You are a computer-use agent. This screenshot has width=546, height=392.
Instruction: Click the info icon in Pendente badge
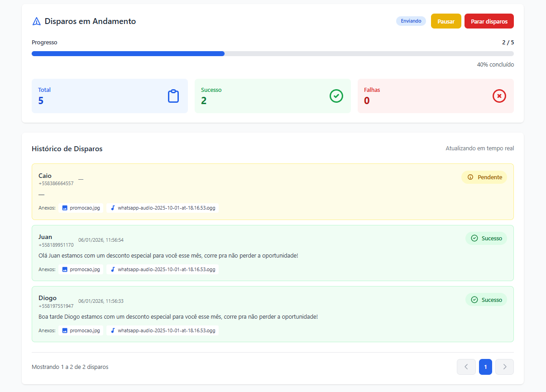(x=470, y=177)
